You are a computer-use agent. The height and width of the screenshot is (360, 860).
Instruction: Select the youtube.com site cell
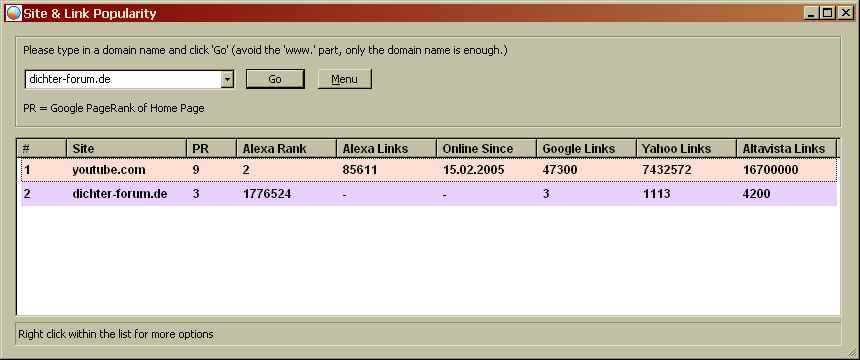109,170
